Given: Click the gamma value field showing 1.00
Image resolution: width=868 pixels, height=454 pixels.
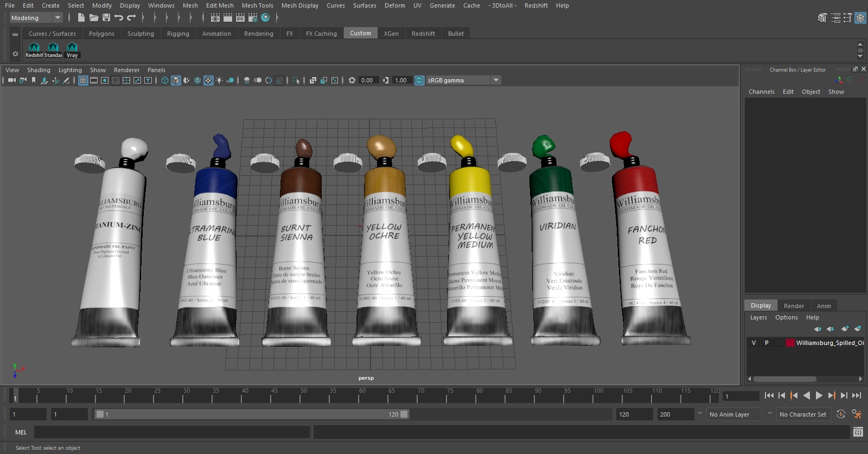Looking at the screenshot, I should pyautogui.click(x=402, y=80).
